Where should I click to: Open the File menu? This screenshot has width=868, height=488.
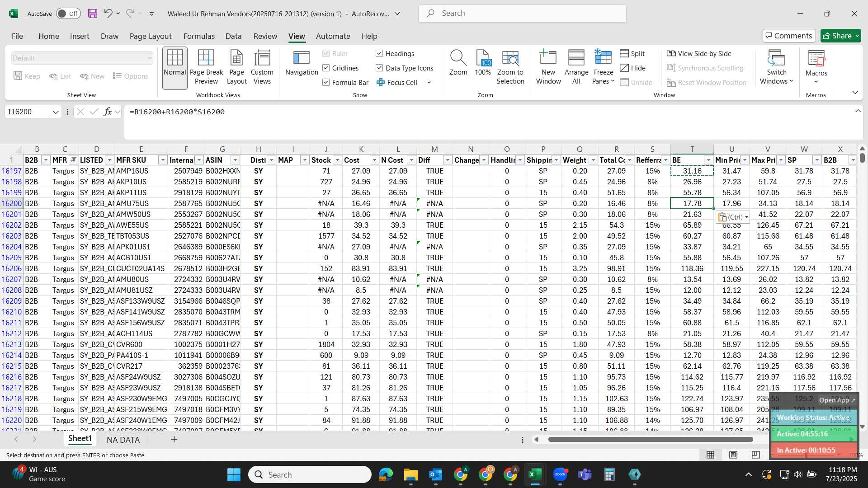tap(17, 36)
